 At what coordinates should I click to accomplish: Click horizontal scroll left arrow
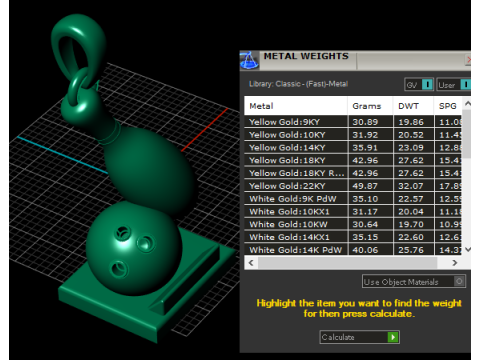click(x=251, y=263)
